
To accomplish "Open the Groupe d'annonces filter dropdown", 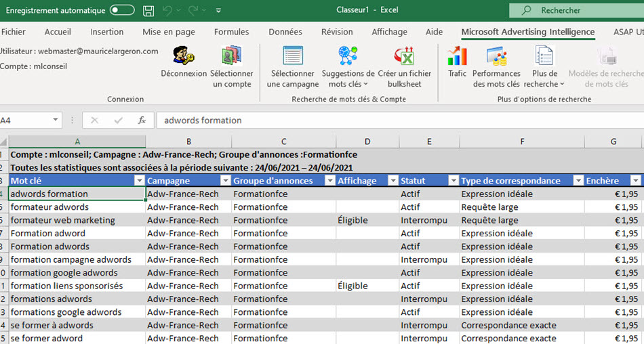I will coord(330,181).
